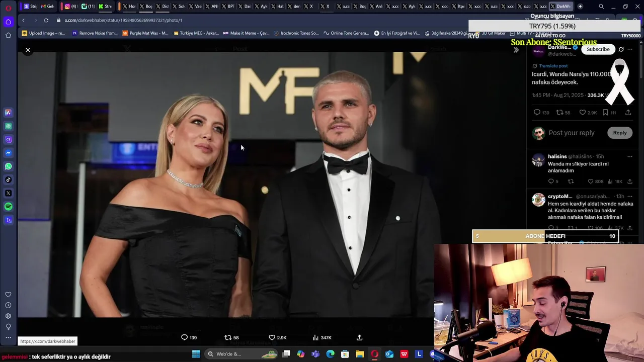Click repost icon with 58 below photo
Image resolution: width=644 pixels, height=362 pixels.
(227, 337)
